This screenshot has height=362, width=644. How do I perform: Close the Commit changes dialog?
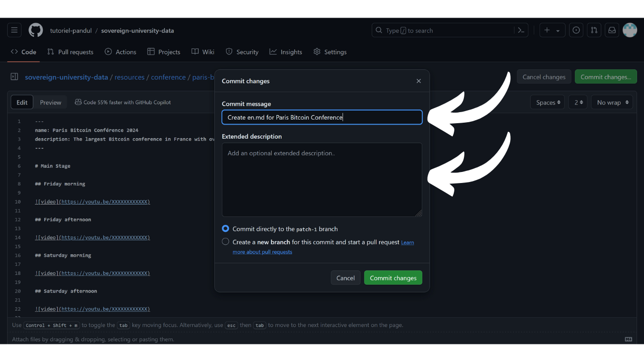coord(419,81)
